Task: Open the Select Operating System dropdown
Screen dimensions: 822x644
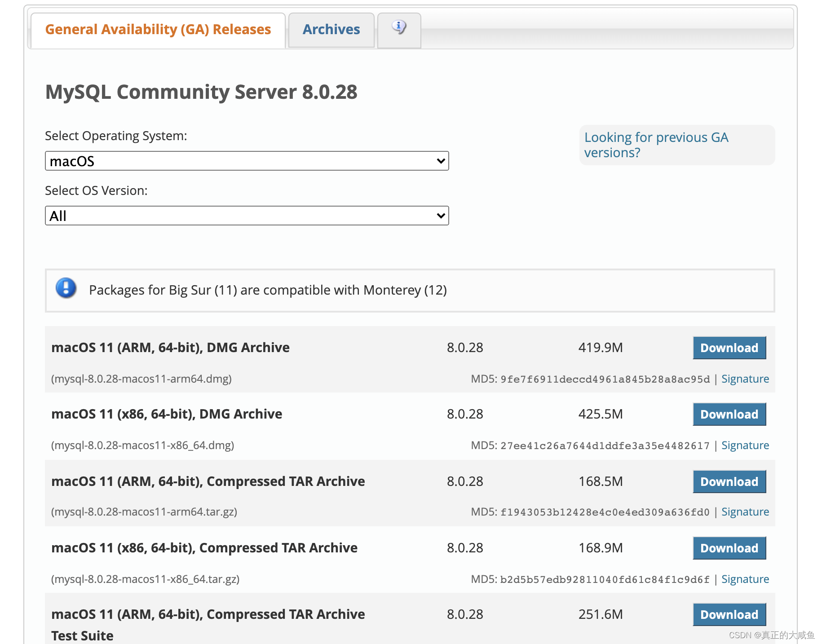Action: coord(247,161)
